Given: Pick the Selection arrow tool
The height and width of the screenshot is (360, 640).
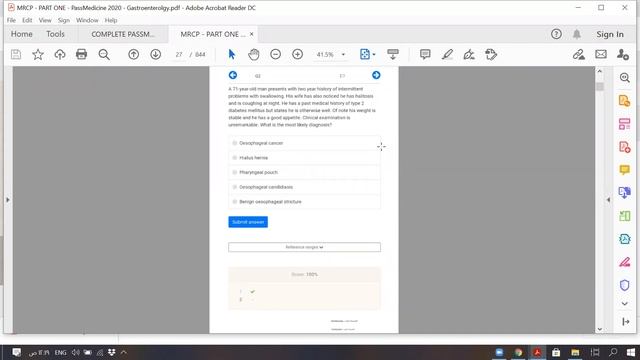Looking at the screenshot, I should pyautogui.click(x=231, y=54).
